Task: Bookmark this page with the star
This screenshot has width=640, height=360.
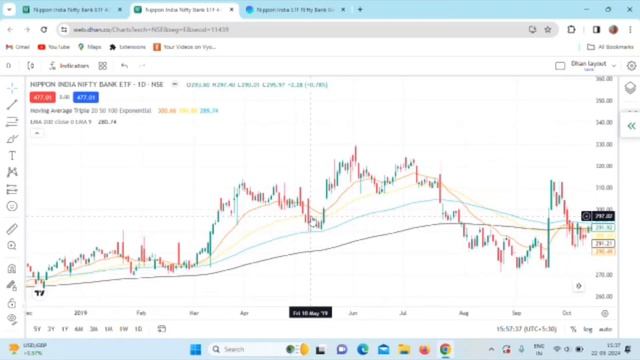Action: click(x=548, y=29)
